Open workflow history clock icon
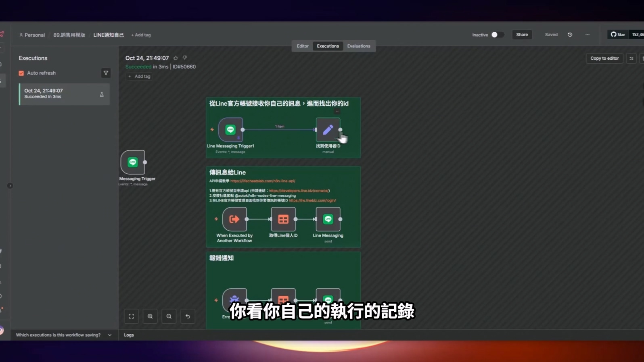Image resolution: width=644 pixels, height=362 pixels. pyautogui.click(x=570, y=35)
